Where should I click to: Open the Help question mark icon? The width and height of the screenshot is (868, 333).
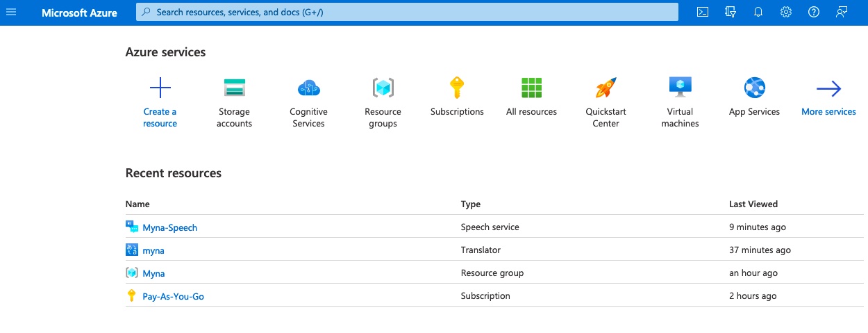point(814,13)
